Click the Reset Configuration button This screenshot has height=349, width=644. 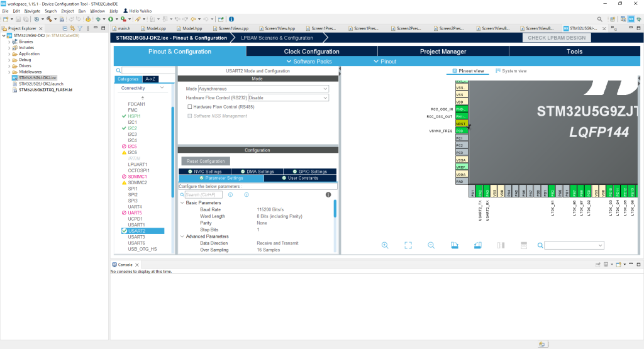(x=206, y=161)
